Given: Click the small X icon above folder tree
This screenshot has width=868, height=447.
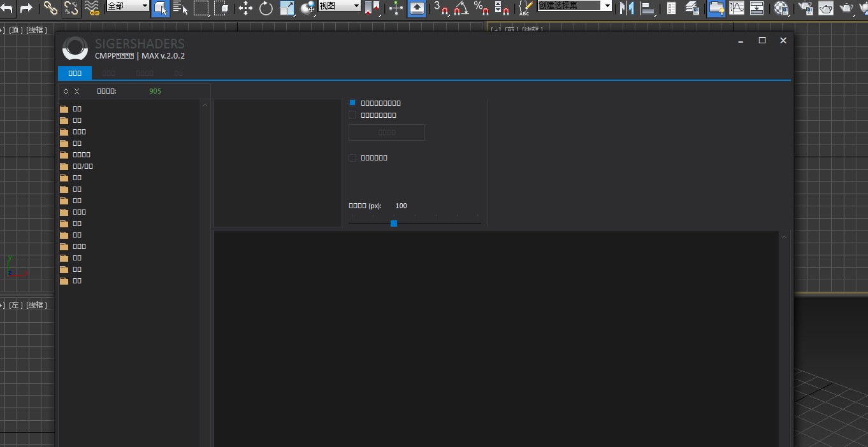Looking at the screenshot, I should [x=77, y=91].
